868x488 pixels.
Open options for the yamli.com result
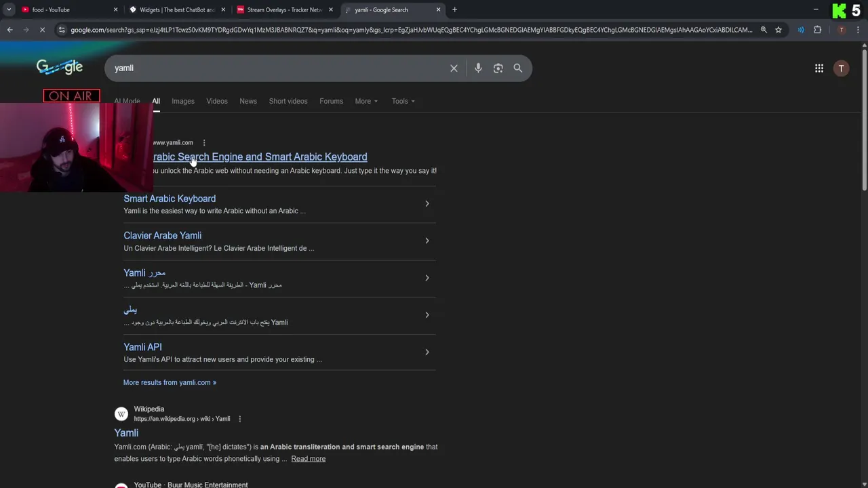(204, 142)
